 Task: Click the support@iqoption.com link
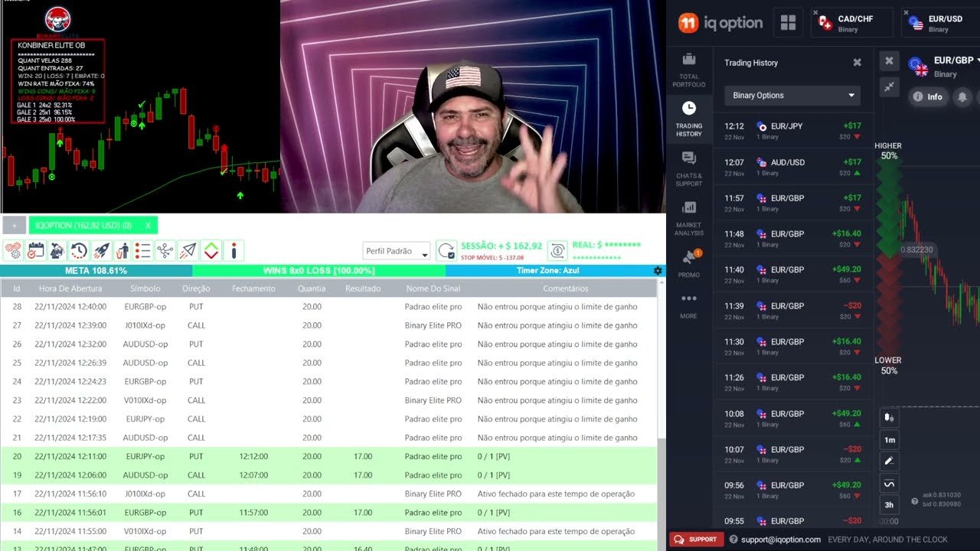click(781, 540)
